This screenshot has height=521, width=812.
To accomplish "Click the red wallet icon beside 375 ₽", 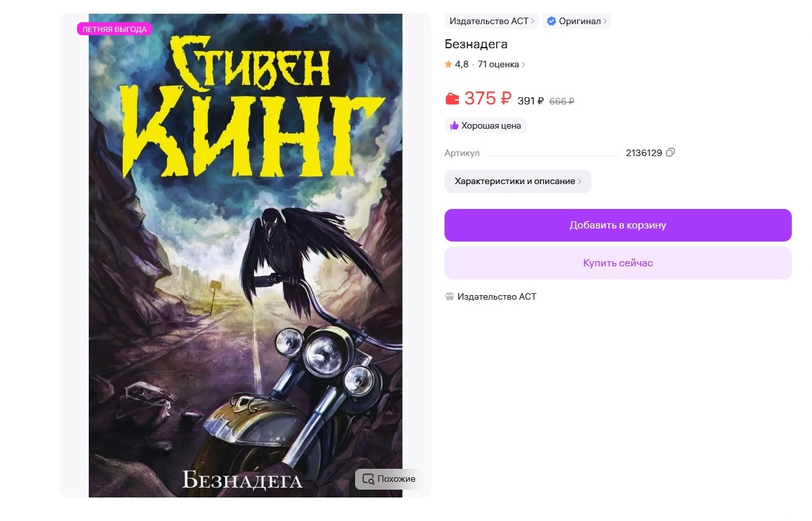I will coord(452,99).
